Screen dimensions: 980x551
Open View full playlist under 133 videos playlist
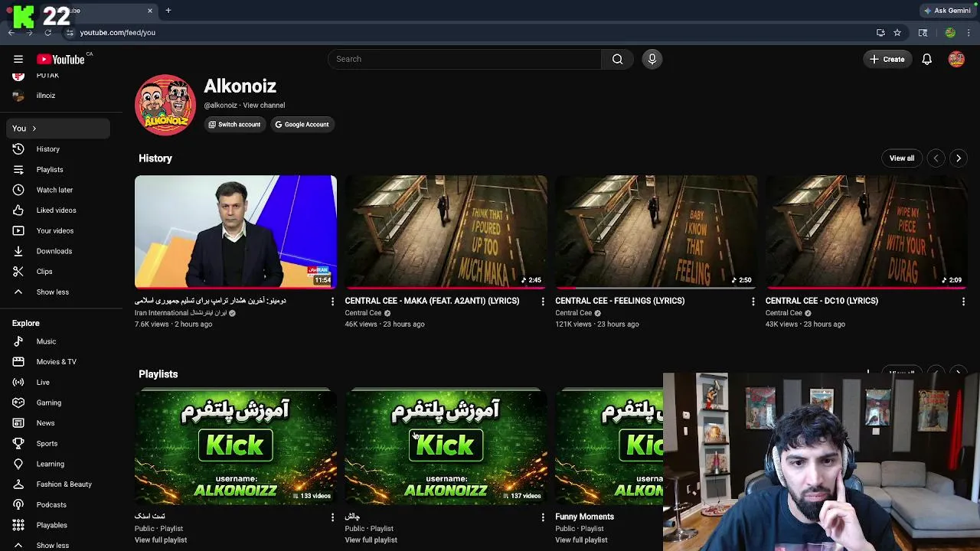click(161, 540)
